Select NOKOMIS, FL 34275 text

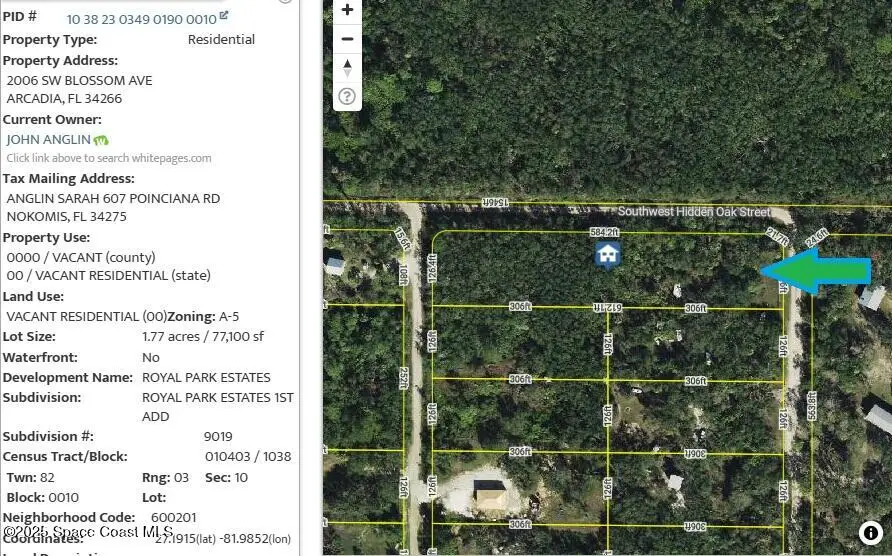tap(67, 217)
